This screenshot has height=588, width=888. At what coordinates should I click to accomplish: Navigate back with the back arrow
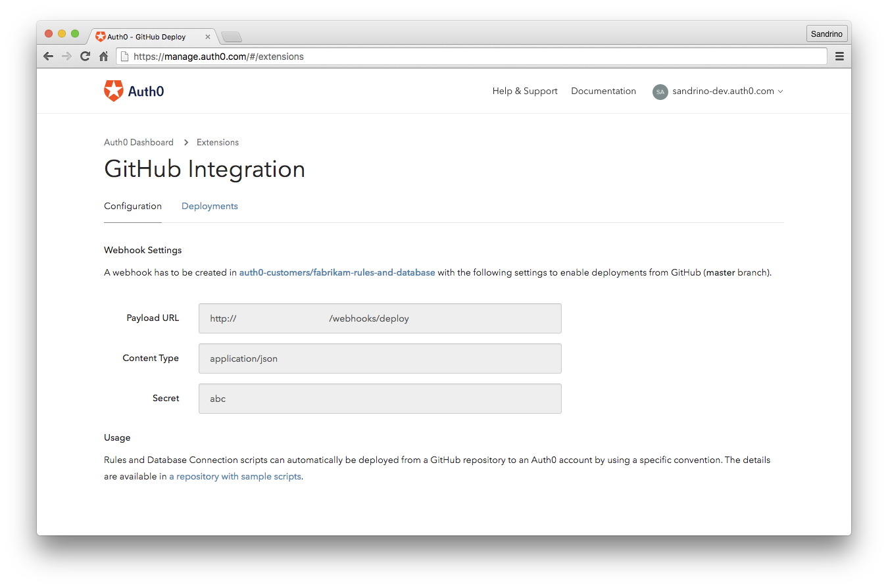click(x=48, y=56)
